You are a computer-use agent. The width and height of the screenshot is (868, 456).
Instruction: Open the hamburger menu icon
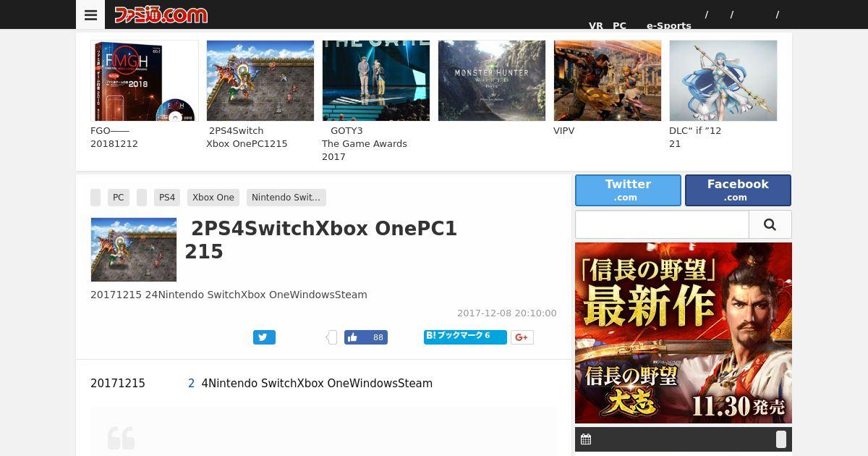coord(90,14)
